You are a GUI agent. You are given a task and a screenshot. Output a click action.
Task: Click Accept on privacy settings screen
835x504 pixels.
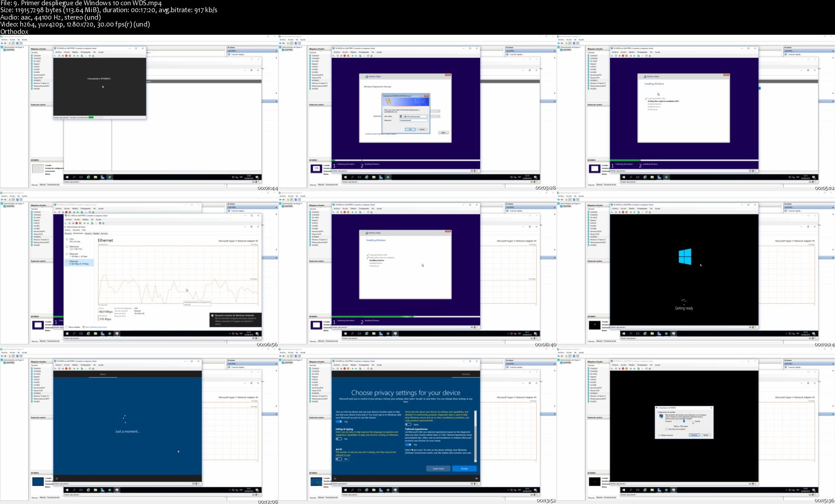pyautogui.click(x=464, y=468)
